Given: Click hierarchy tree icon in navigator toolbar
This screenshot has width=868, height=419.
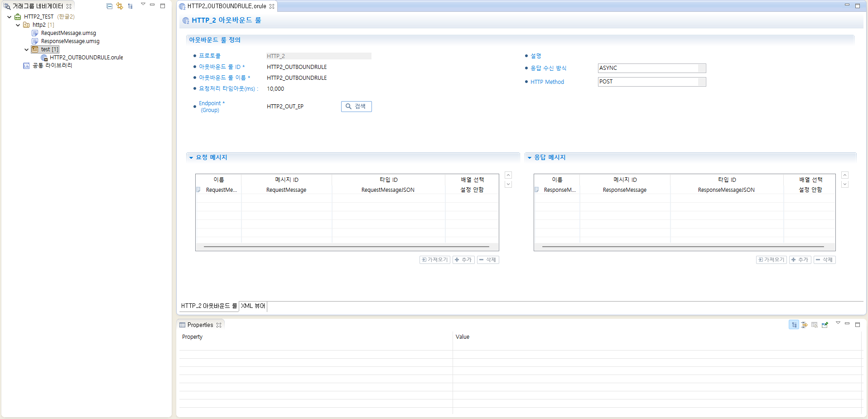Looking at the screenshot, I should [130, 6].
